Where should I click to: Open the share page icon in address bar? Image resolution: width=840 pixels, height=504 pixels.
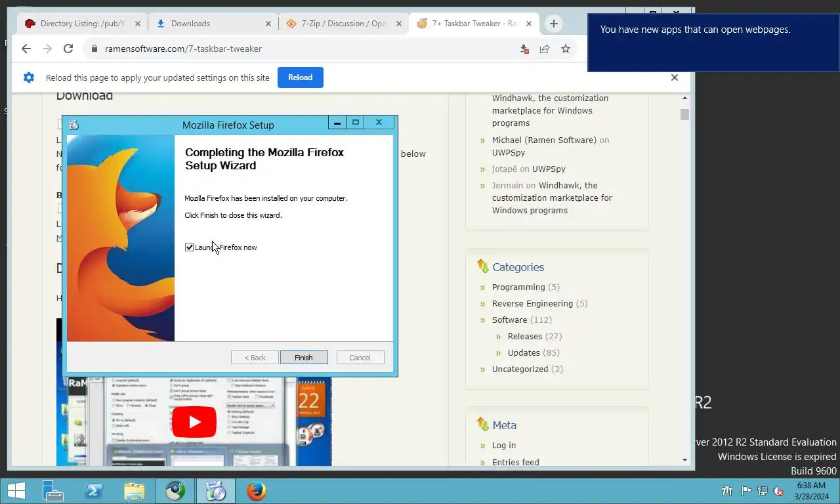click(x=545, y=49)
